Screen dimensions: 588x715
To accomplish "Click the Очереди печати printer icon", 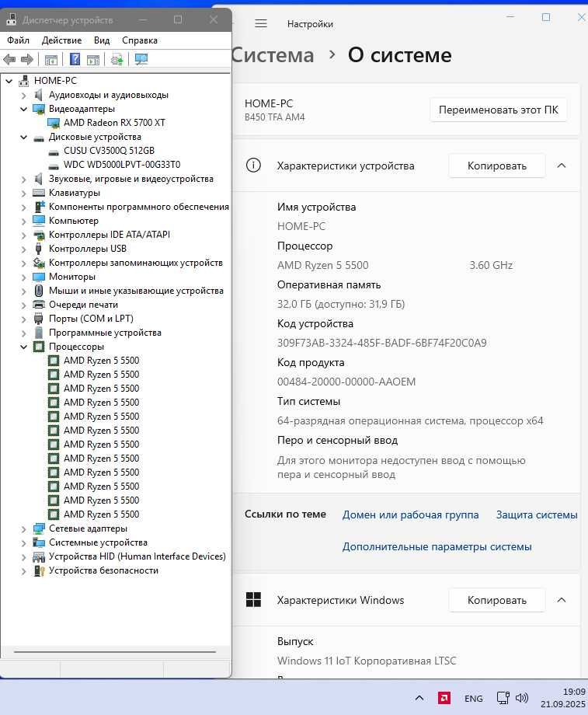I will [39, 305].
